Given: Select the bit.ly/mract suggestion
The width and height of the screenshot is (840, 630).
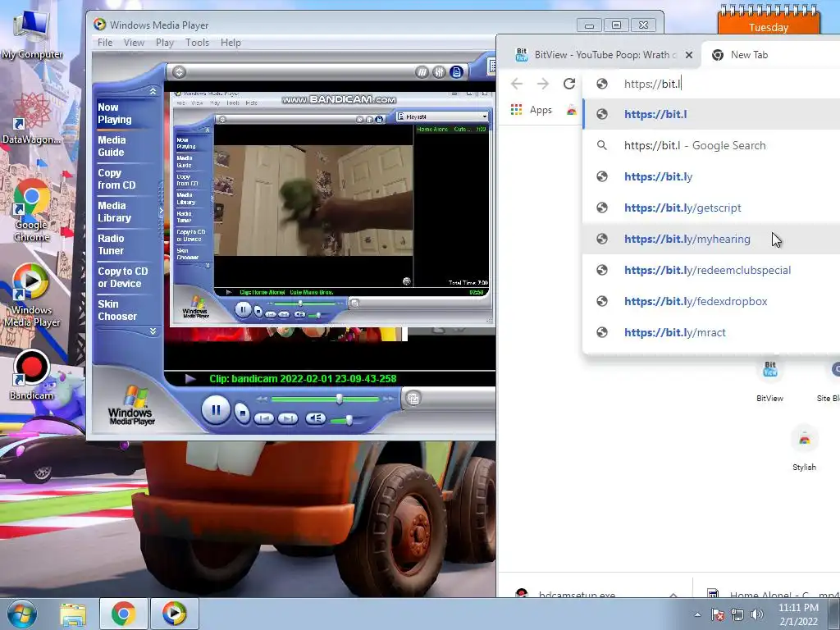Looking at the screenshot, I should click(x=711, y=332).
